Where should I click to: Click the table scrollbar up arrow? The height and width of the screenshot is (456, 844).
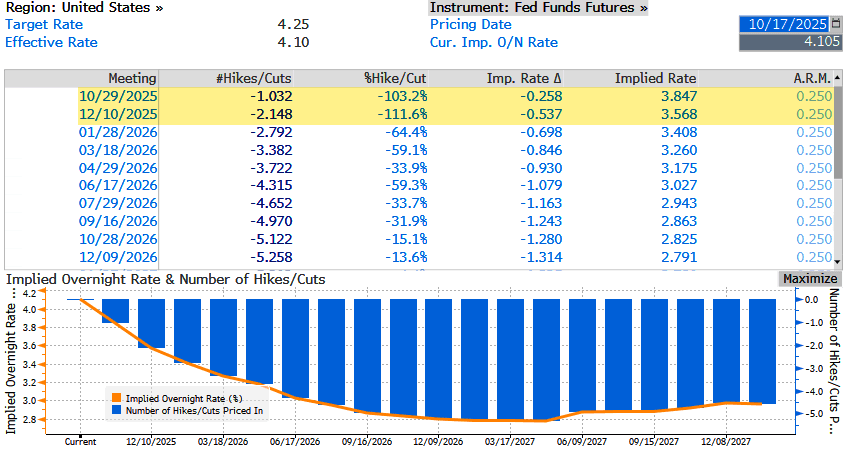coord(837,77)
